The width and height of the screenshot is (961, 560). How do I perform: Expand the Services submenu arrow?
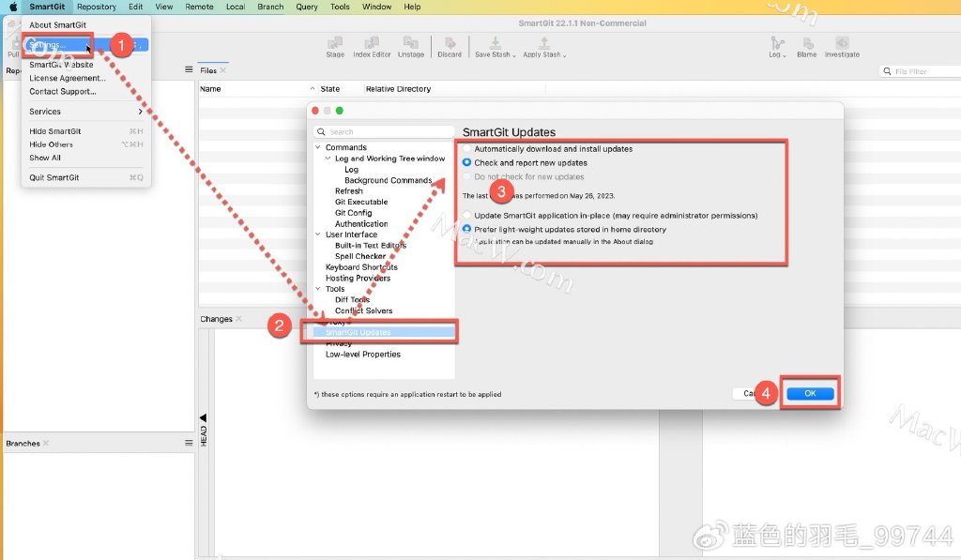pyautogui.click(x=141, y=112)
